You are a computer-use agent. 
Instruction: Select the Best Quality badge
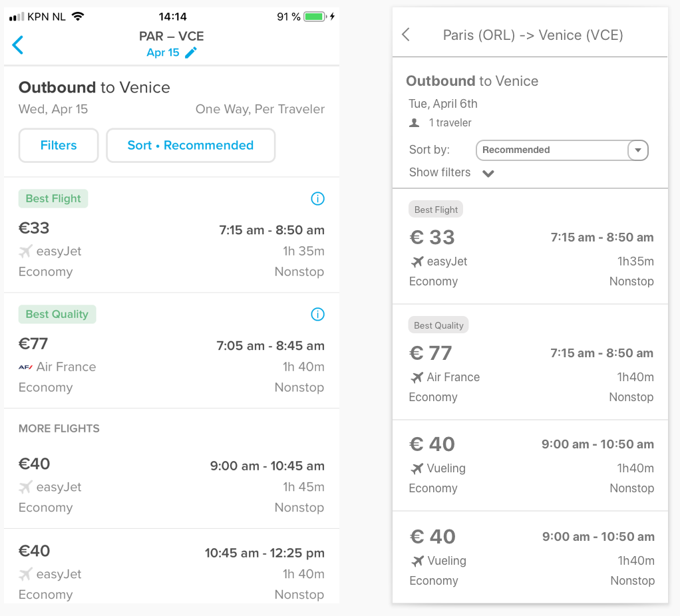point(57,314)
